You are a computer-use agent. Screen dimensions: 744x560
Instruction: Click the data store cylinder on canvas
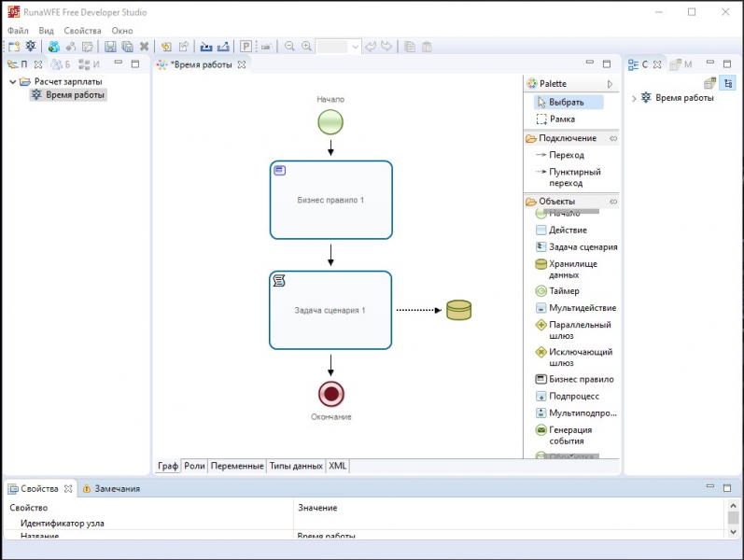point(459,310)
